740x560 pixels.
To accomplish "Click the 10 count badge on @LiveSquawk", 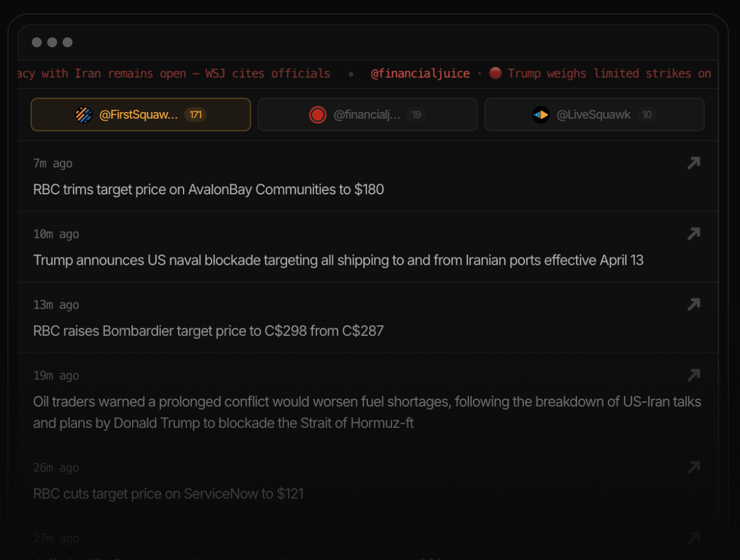I will 647,114.
